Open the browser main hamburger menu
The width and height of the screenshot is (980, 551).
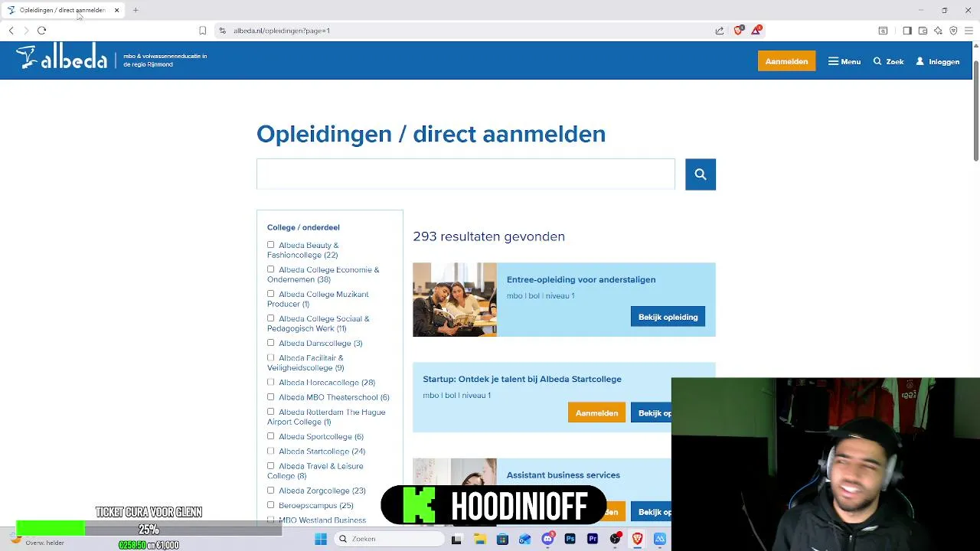969,31
